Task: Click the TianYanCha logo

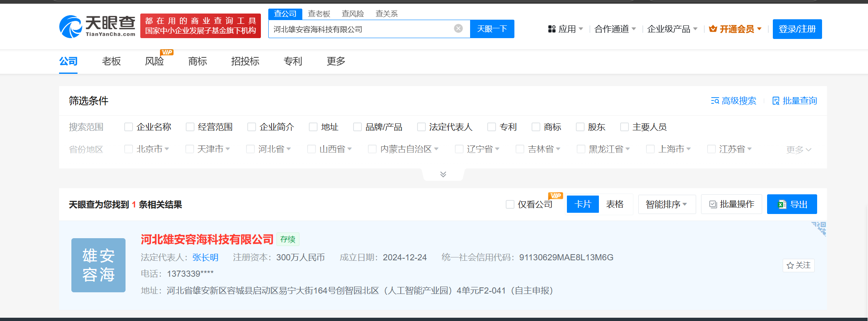Action: 97,27
